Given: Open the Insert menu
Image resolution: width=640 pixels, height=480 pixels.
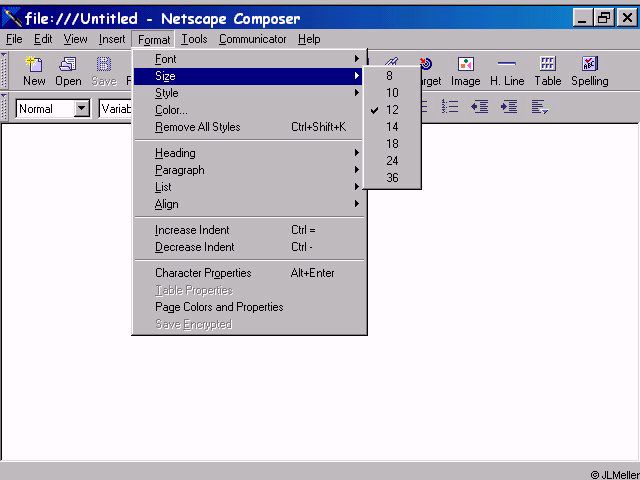Looking at the screenshot, I should 112,39.
